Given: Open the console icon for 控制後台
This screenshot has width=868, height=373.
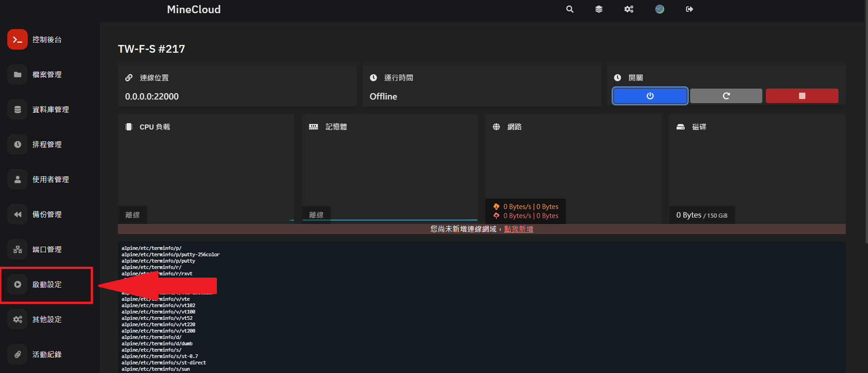Looking at the screenshot, I should click(17, 40).
